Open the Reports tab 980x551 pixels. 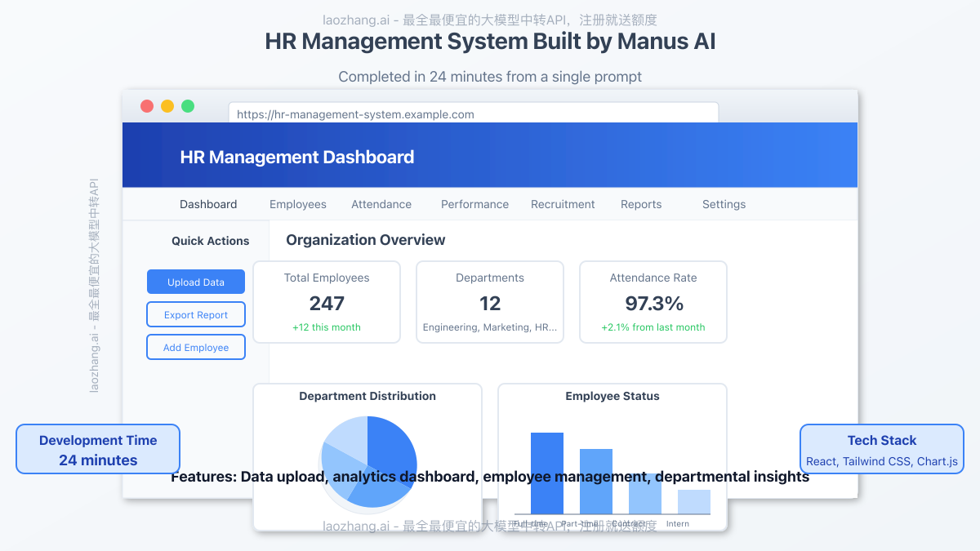[641, 204]
